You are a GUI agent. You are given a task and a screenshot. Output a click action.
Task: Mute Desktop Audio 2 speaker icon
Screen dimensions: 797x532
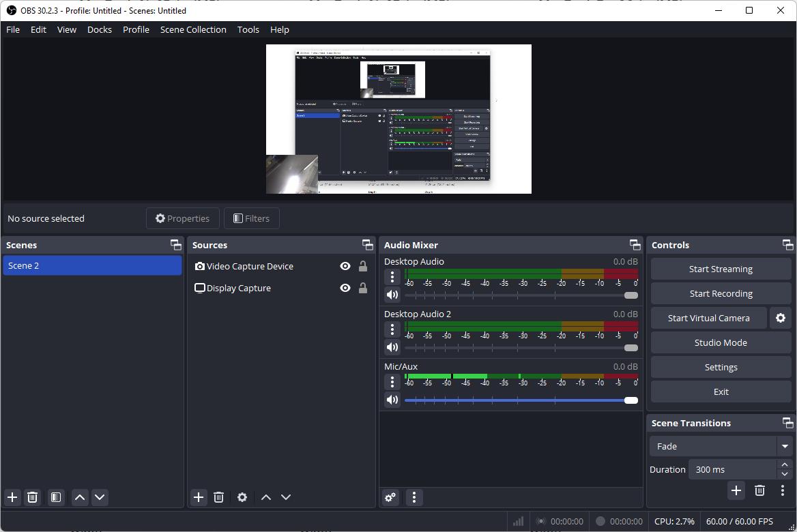click(392, 347)
